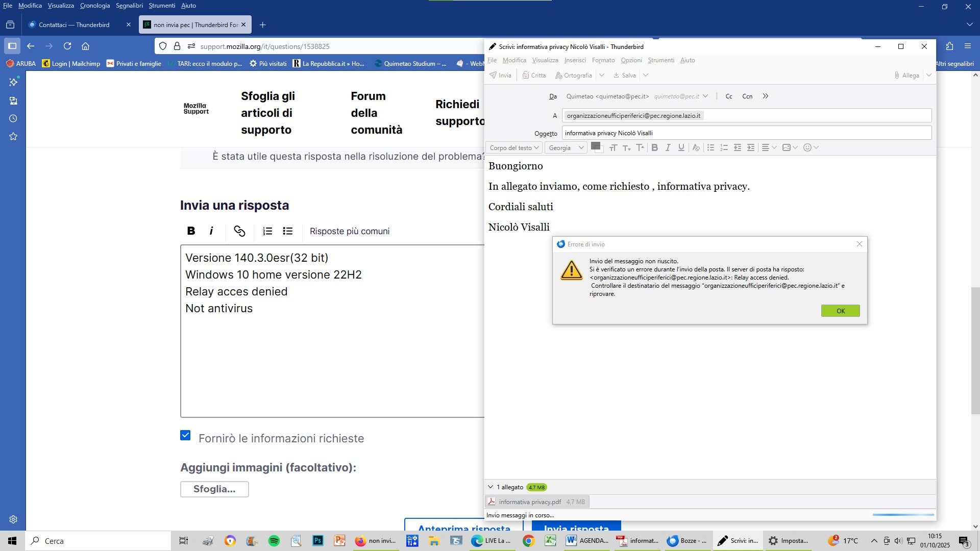Image resolution: width=980 pixels, height=551 pixels.
Task: Insert emoticon via smiley icon
Action: point(807,147)
